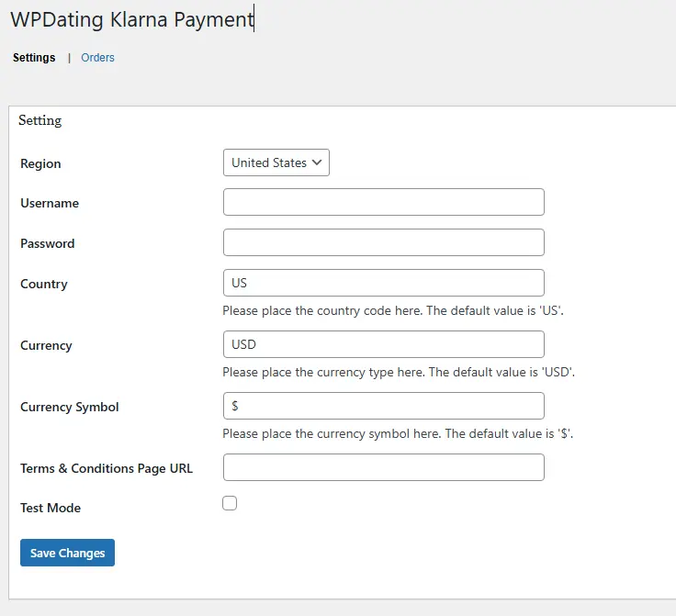The height and width of the screenshot is (616, 676).
Task: Click the Terms & Conditions Page URL label
Action: pyautogui.click(x=107, y=468)
